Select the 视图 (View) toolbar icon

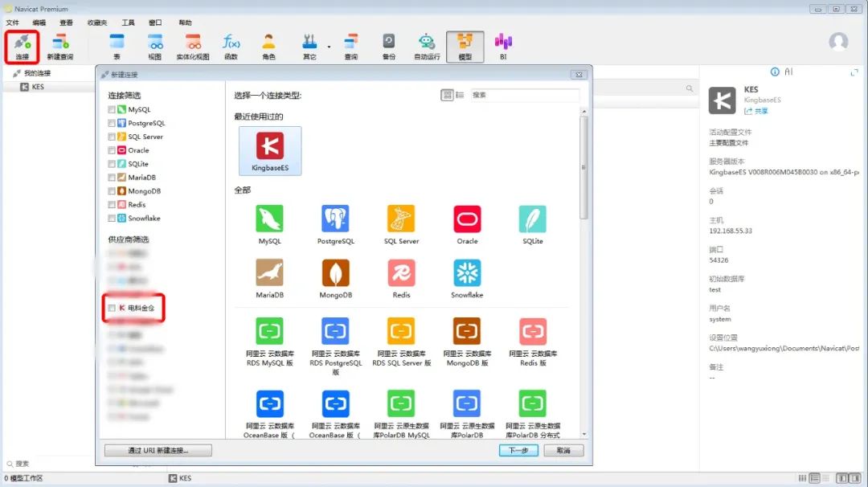pyautogui.click(x=155, y=47)
